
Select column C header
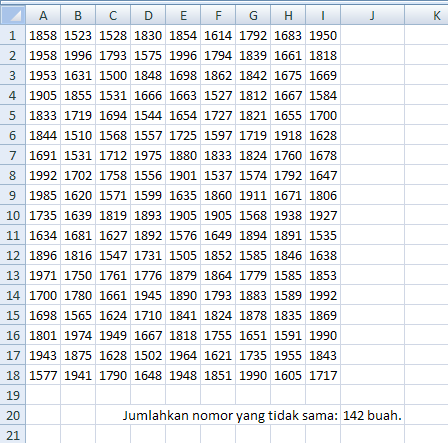pos(113,15)
